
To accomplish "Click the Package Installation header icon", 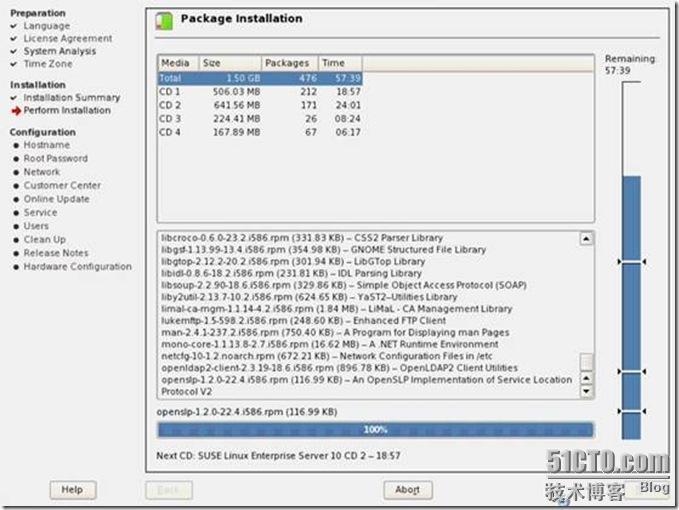I will click(x=164, y=21).
